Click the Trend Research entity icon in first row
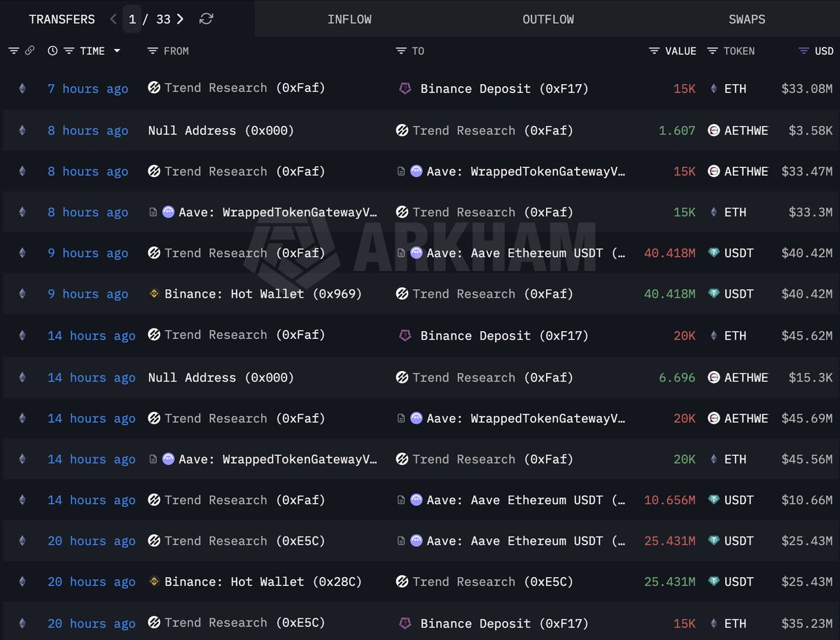 tap(153, 88)
